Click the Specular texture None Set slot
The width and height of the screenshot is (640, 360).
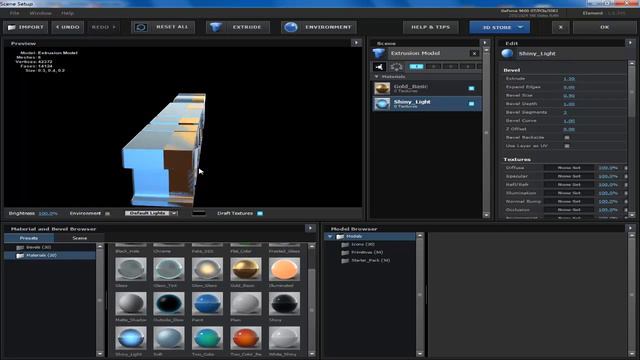coord(569,176)
